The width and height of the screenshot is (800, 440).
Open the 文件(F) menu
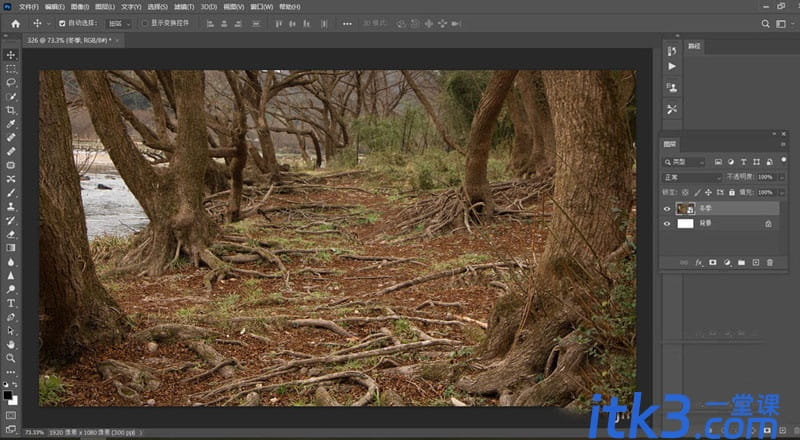coord(29,7)
